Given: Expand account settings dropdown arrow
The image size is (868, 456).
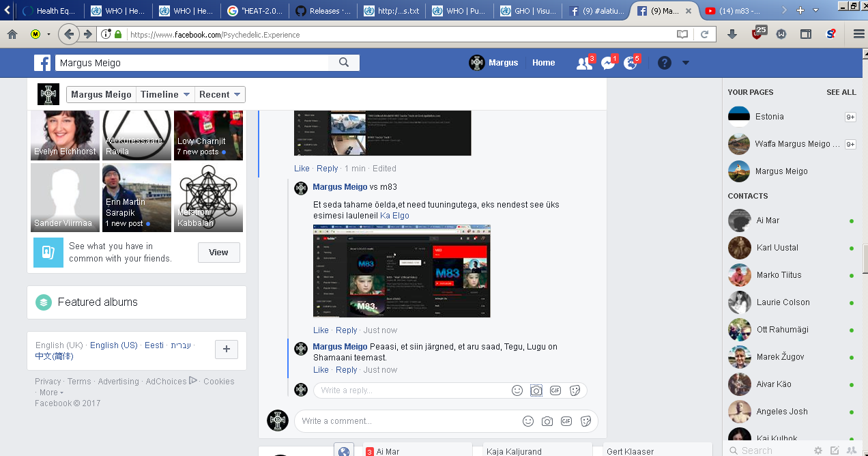Looking at the screenshot, I should pos(686,63).
